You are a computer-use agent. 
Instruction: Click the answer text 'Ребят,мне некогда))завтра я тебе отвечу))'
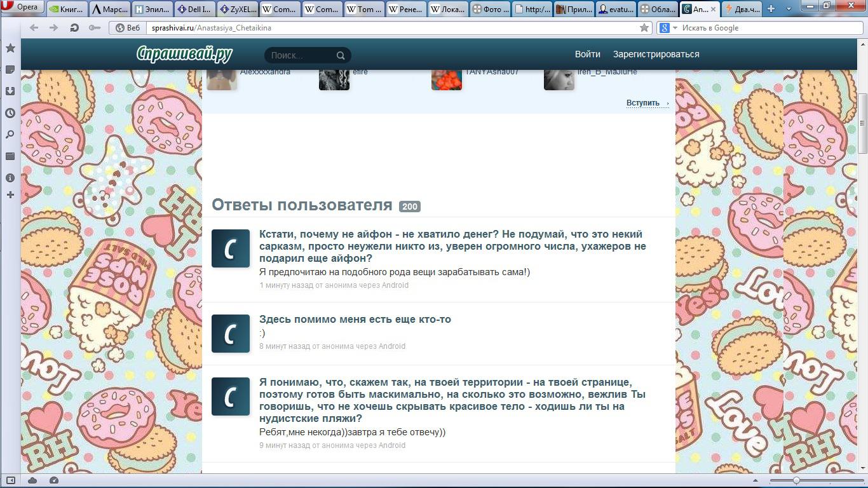pos(353,432)
